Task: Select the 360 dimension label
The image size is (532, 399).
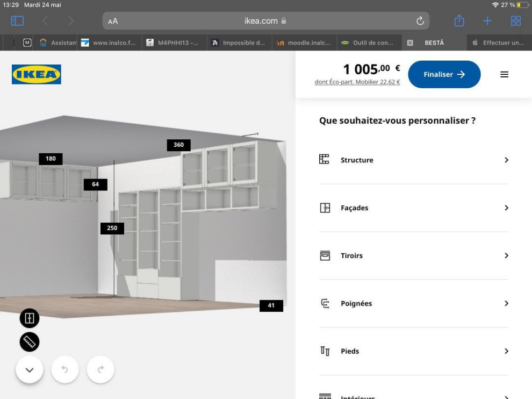Action: [178, 145]
